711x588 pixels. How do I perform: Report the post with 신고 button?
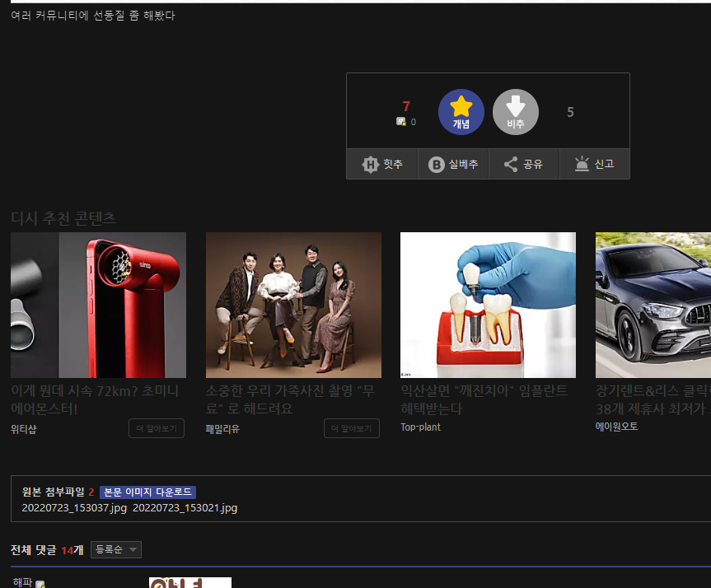[x=595, y=164]
